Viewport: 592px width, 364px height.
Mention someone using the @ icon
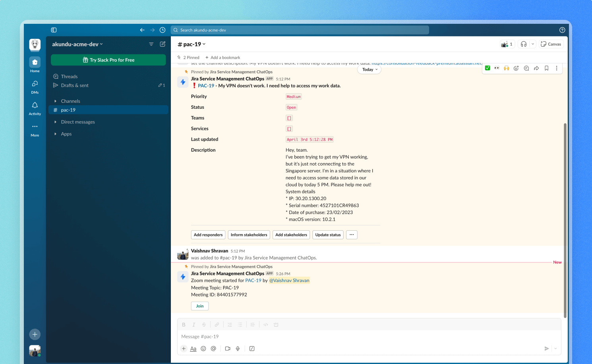tap(213, 349)
